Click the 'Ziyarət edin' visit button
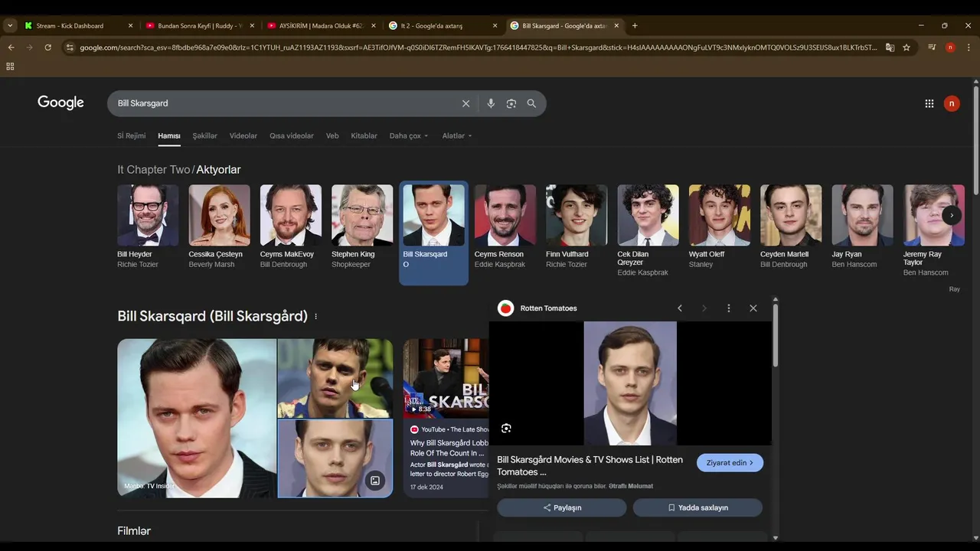The height and width of the screenshot is (551, 980). point(730,463)
